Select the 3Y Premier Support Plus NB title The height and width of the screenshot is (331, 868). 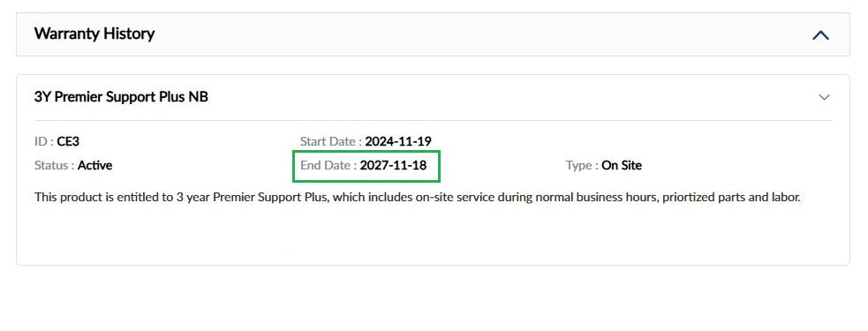point(121,97)
